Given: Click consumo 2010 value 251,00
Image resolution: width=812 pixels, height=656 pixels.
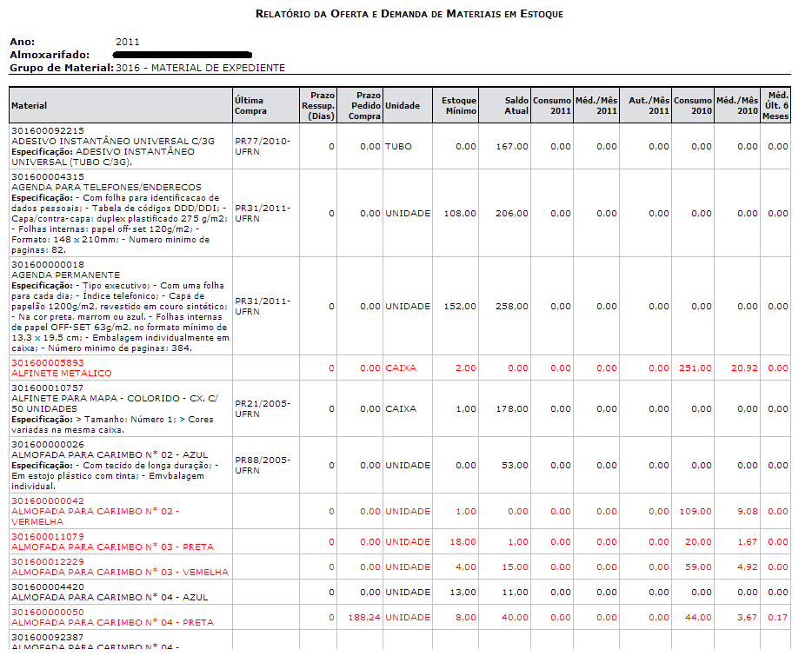Looking at the screenshot, I should point(696,368).
